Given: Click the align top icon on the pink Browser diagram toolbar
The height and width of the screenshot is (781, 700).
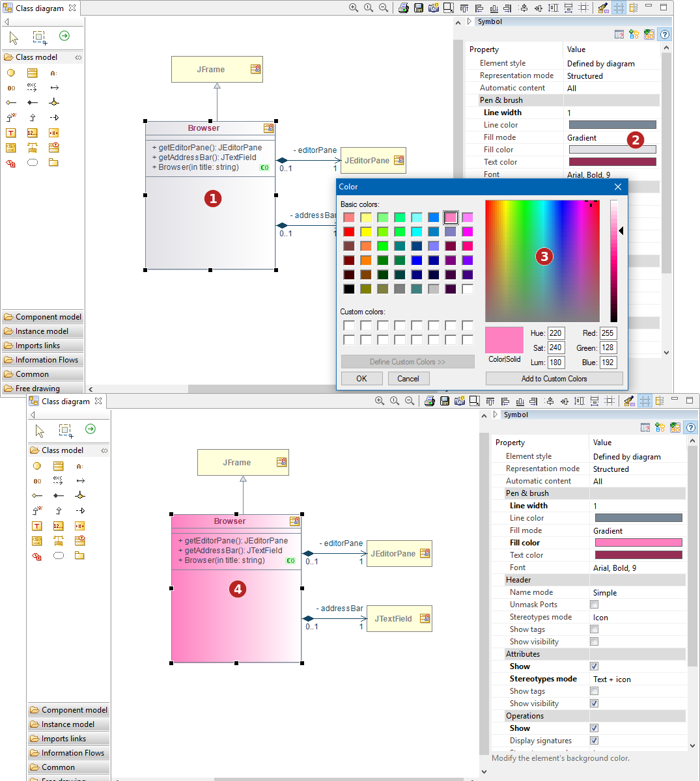Looking at the screenshot, I should coord(490,401).
